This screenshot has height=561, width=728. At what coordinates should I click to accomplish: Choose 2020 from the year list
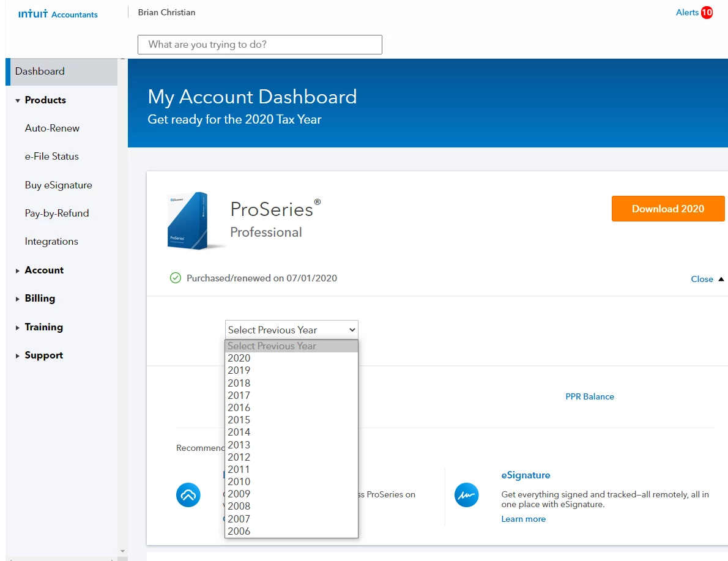pyautogui.click(x=292, y=358)
